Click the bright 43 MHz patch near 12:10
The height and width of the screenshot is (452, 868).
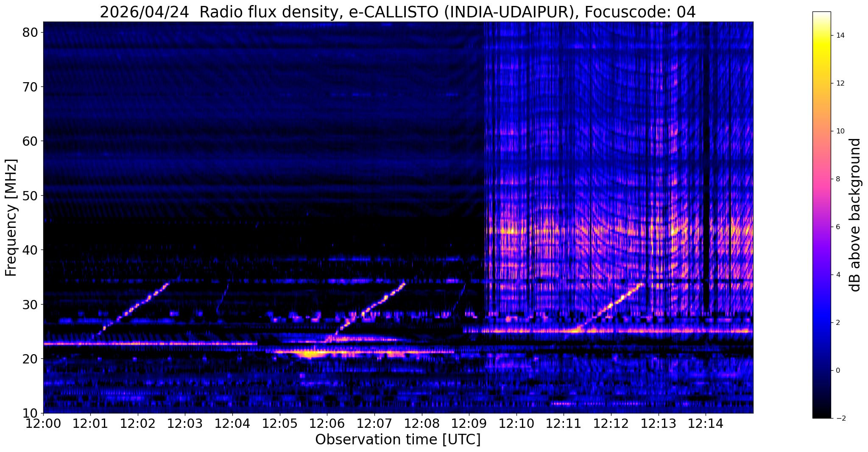pyautogui.click(x=509, y=231)
